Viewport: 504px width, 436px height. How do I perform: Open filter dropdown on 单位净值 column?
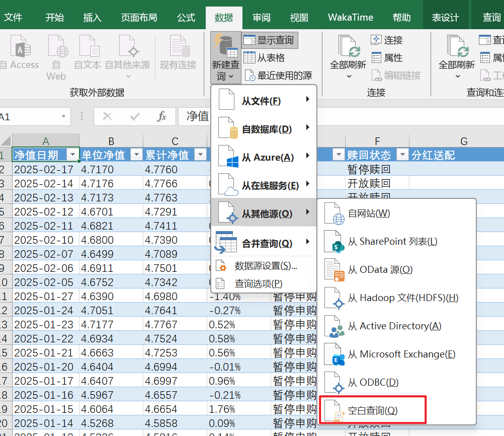136,155
